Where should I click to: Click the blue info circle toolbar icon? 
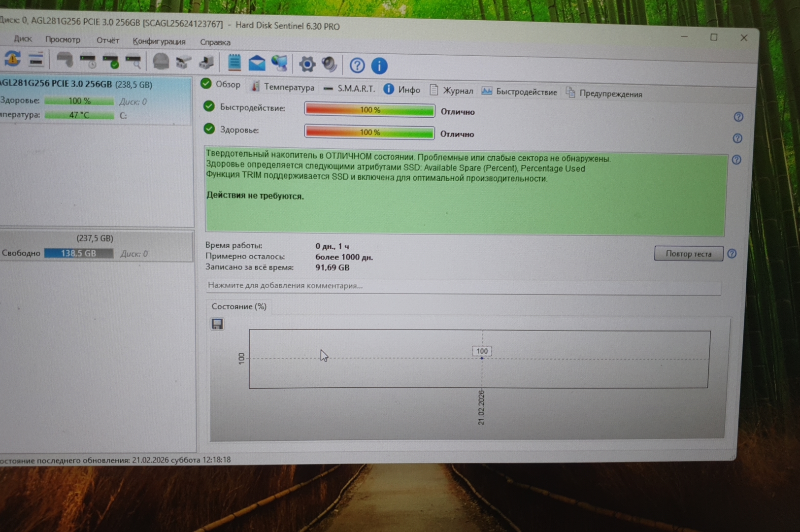pyautogui.click(x=379, y=66)
